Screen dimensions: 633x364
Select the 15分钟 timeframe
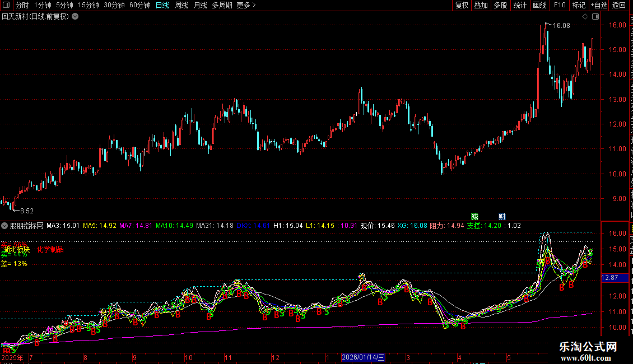click(x=89, y=5)
